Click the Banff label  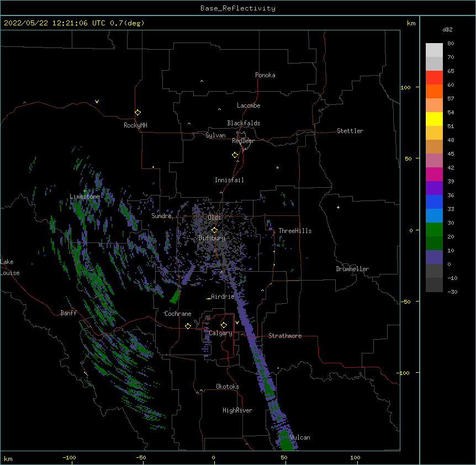point(68,313)
